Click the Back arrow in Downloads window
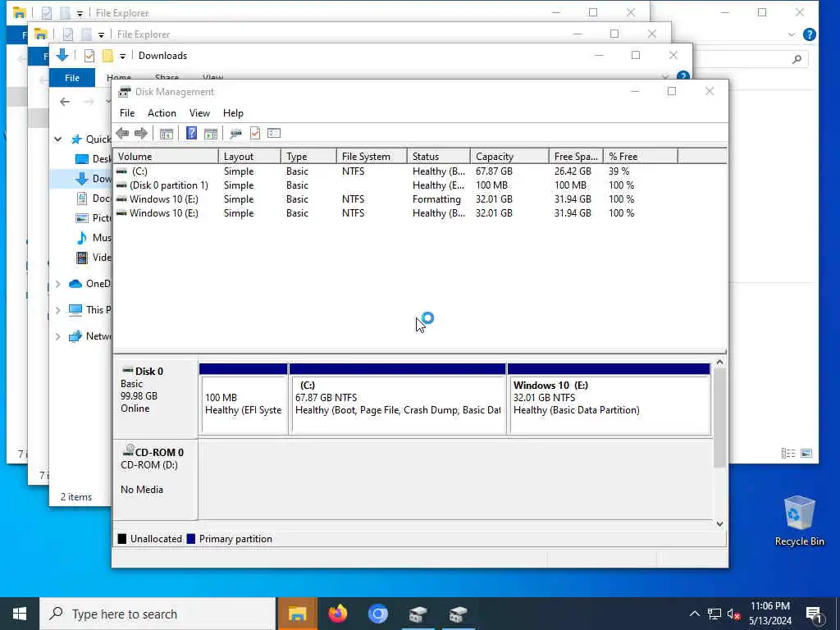Image resolution: width=840 pixels, height=630 pixels. pos(65,102)
